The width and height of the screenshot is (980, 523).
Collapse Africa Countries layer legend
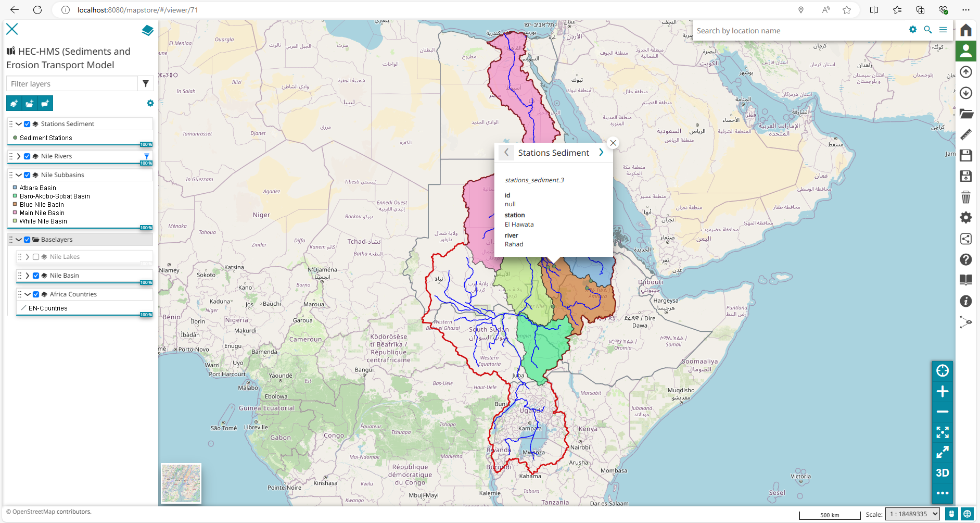pos(28,294)
